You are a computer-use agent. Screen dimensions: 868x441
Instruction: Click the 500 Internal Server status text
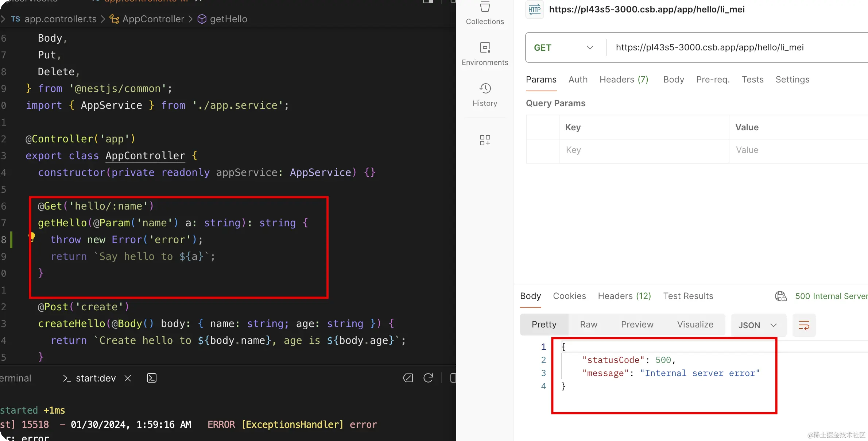click(831, 296)
